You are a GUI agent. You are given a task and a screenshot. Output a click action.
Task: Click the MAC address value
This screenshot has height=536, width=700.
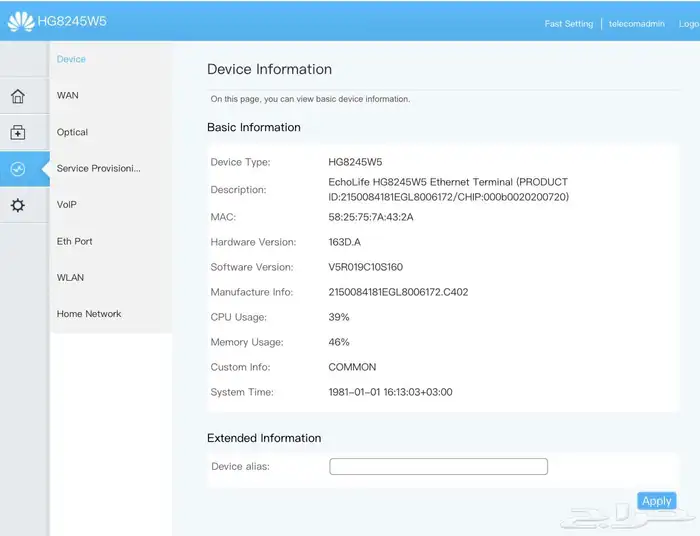[x=371, y=216]
